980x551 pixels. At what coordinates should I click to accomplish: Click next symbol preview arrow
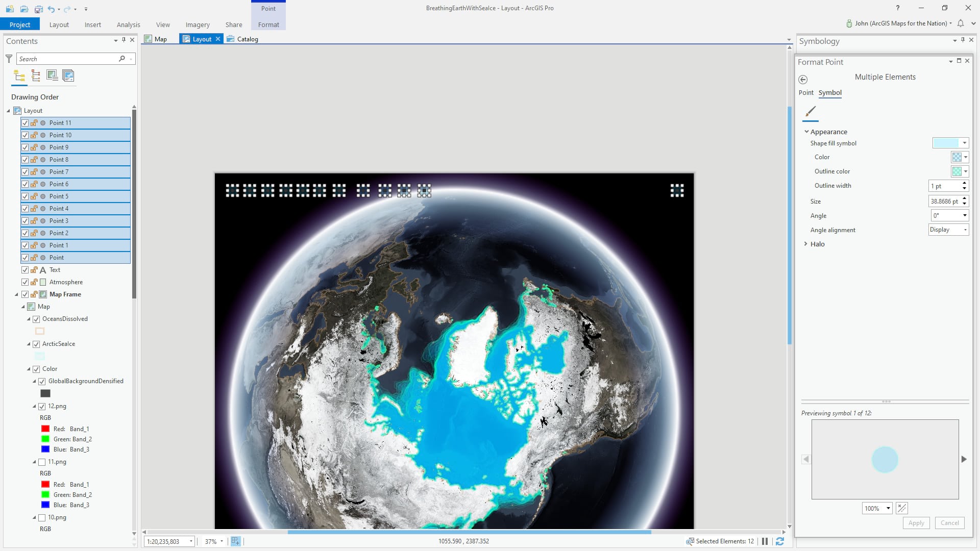pyautogui.click(x=964, y=459)
